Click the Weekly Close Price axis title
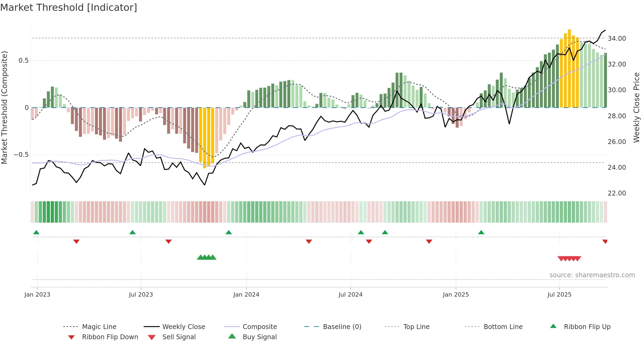This screenshot has width=644, height=362. pos(636,108)
